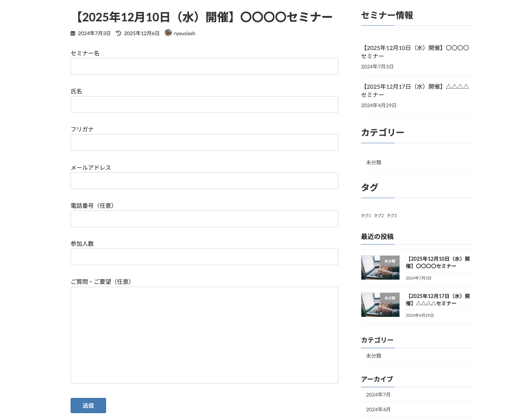Click the セミナー名 input field
The width and height of the screenshot is (525, 420).
coord(204,66)
